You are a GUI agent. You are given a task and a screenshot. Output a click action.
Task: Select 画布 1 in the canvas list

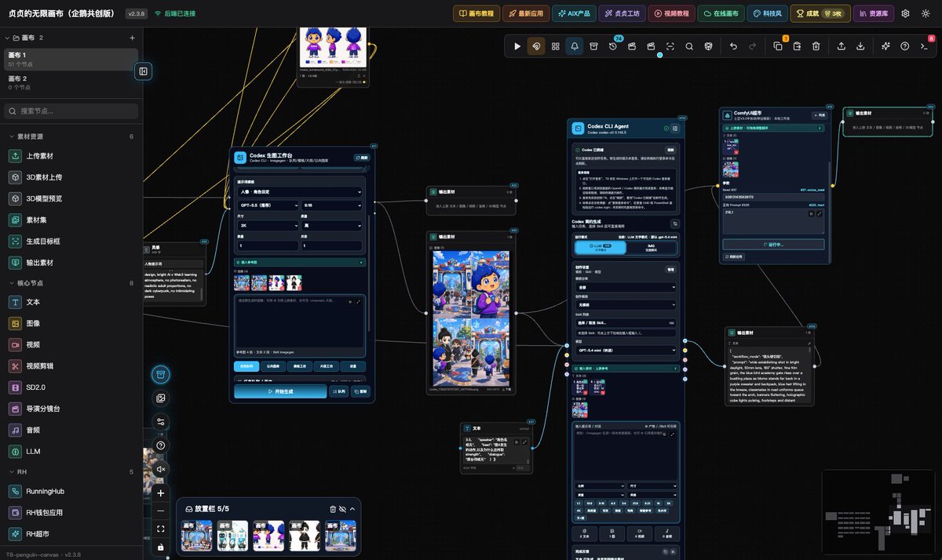click(x=69, y=59)
